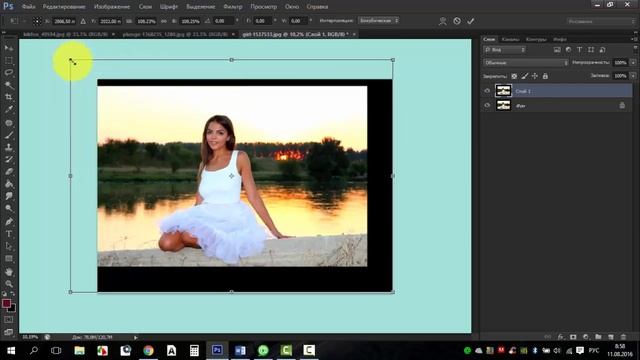Hide the Фон layer
This screenshot has width=640, height=360.
coord(487,105)
